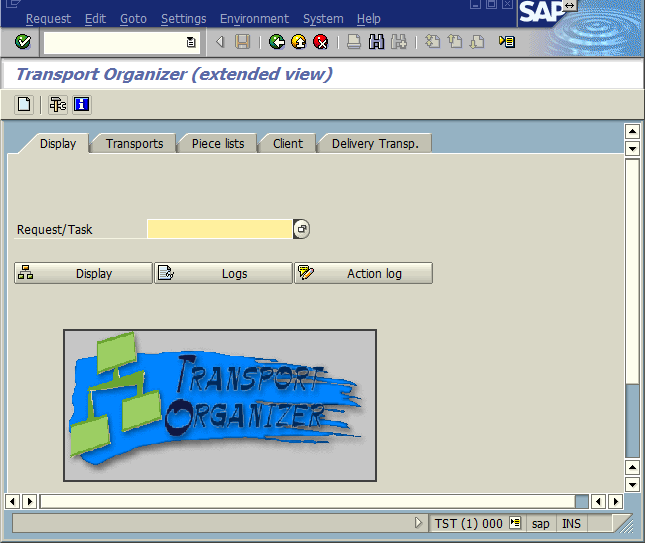Open the Help menu
This screenshot has height=543, width=645.
369,19
